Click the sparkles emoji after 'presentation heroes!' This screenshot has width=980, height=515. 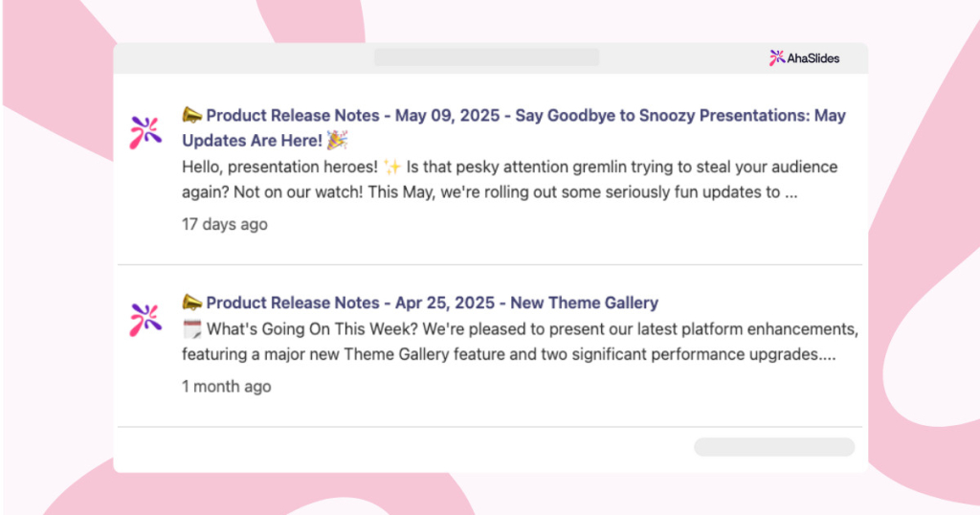392,167
